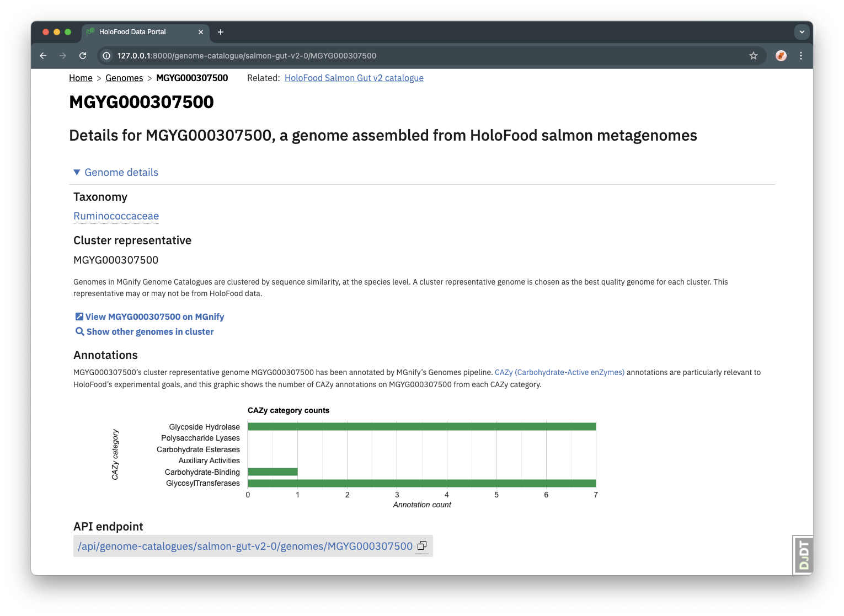Open the tab search dropdown arrow

[x=802, y=32]
